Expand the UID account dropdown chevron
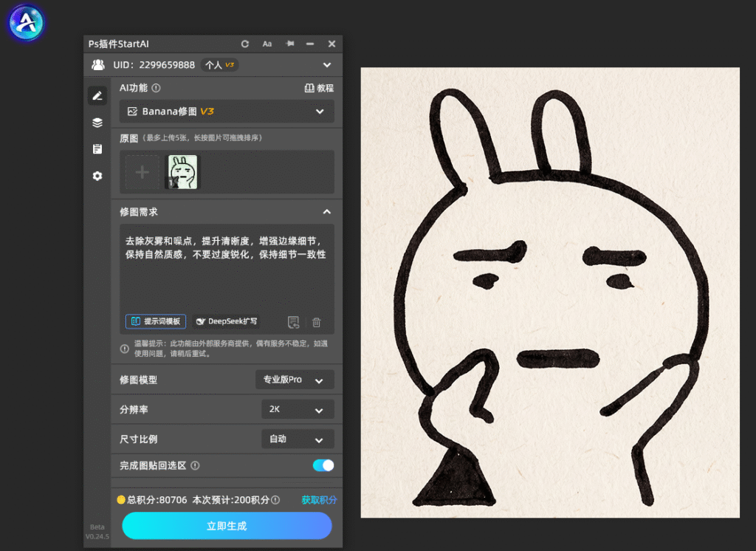This screenshot has width=756, height=551. coord(327,65)
